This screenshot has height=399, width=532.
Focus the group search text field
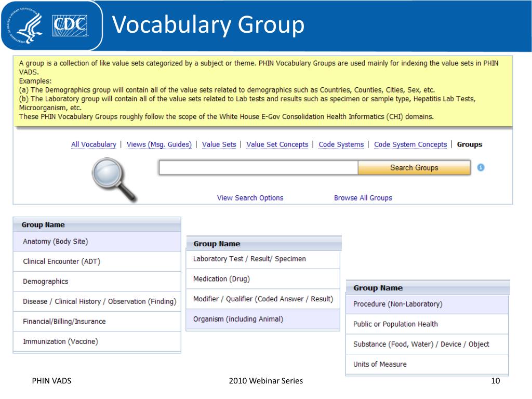click(259, 168)
